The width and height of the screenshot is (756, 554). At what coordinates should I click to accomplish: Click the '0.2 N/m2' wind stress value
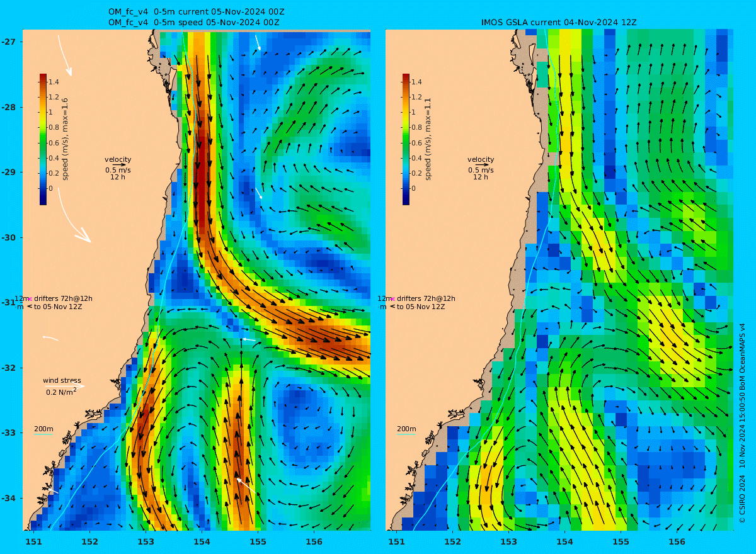click(61, 392)
